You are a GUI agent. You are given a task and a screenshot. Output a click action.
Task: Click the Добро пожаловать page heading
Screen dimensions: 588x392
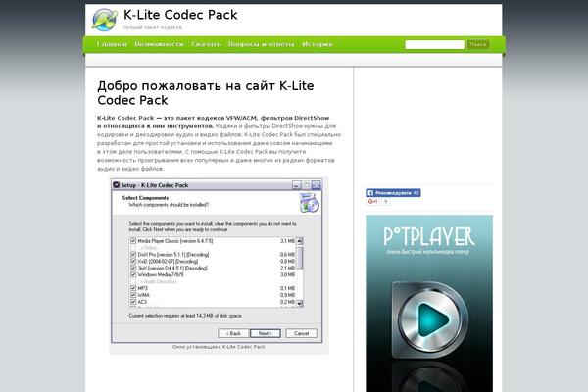coord(206,93)
